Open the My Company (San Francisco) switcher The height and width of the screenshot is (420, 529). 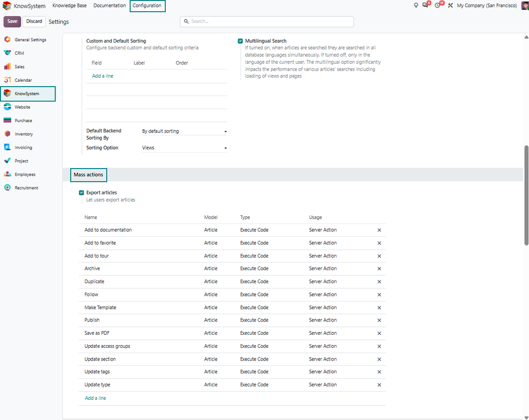tap(487, 6)
